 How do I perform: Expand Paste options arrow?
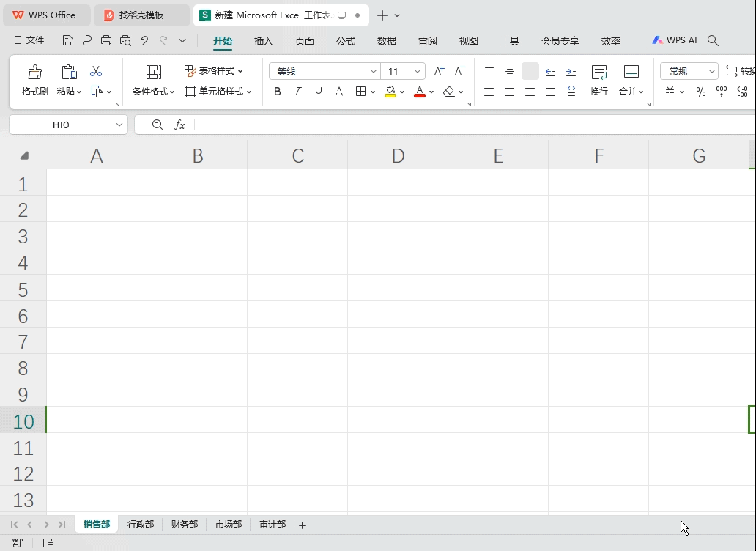[x=79, y=92]
